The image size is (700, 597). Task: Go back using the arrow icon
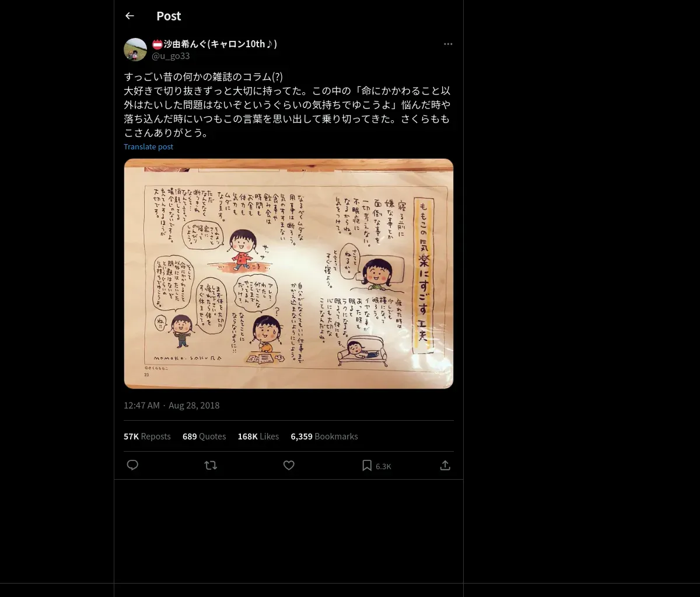pyautogui.click(x=129, y=16)
